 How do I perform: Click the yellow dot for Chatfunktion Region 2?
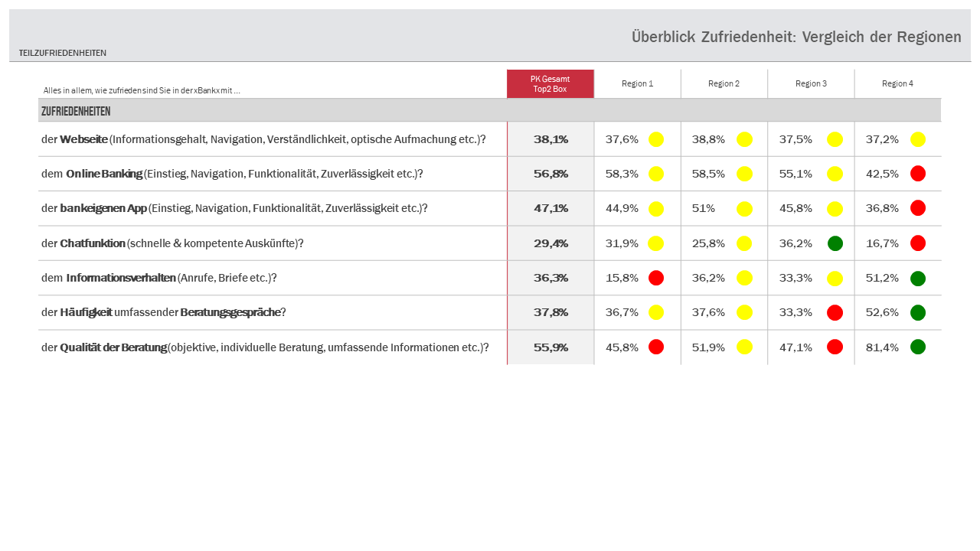click(x=744, y=243)
